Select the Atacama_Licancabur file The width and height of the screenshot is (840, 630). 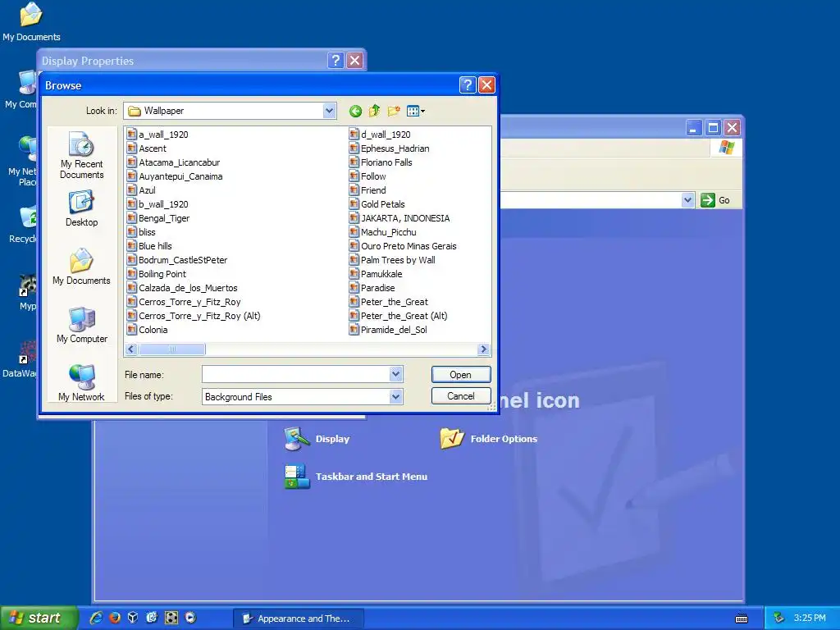pos(173,162)
